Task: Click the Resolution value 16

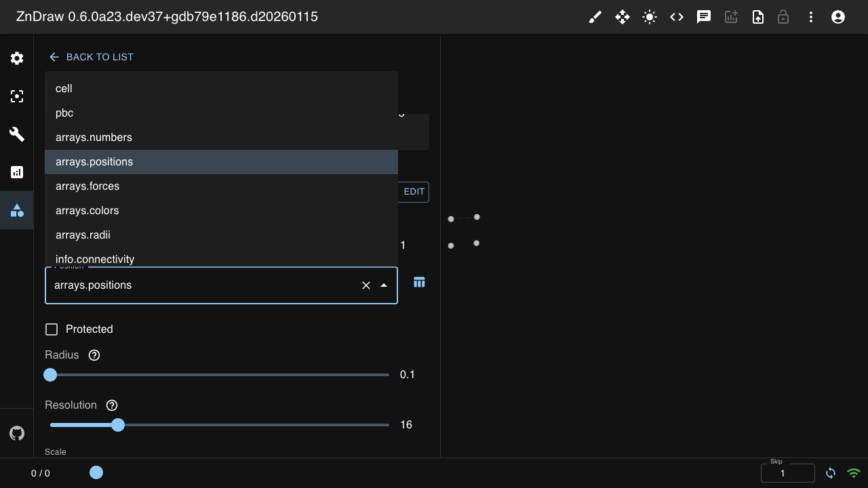Action: (406, 425)
